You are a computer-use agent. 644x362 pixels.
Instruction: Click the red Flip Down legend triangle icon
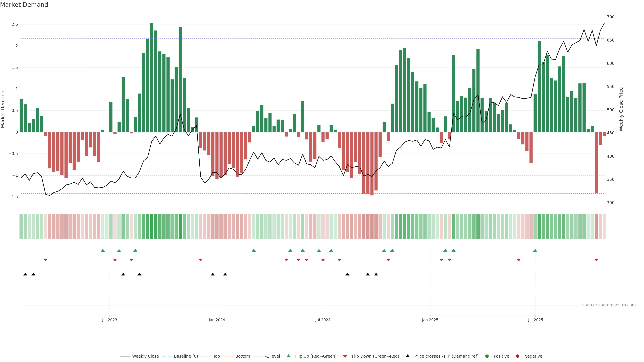[345, 356]
